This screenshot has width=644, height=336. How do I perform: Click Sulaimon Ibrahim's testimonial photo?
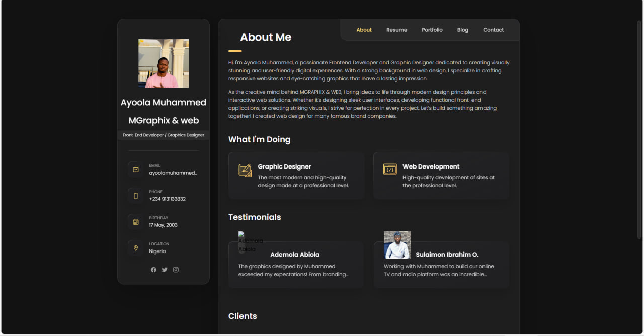pos(397,245)
